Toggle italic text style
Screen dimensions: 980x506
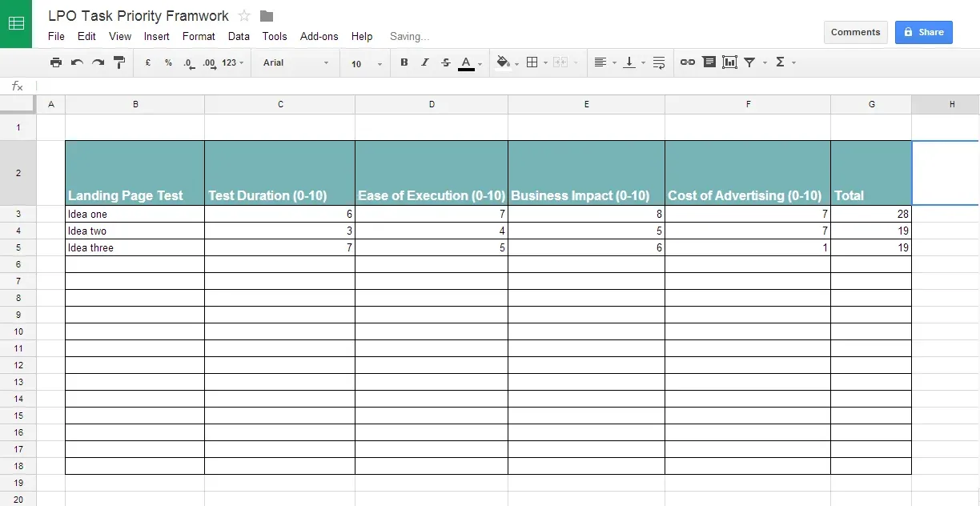tap(425, 62)
